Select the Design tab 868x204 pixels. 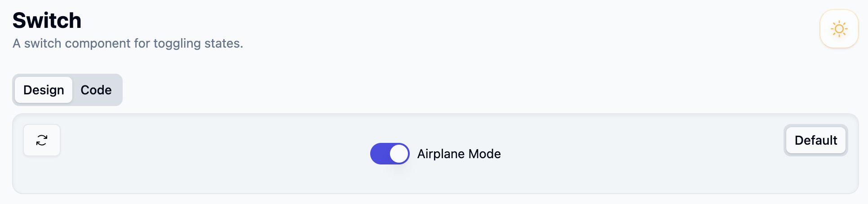point(44,90)
